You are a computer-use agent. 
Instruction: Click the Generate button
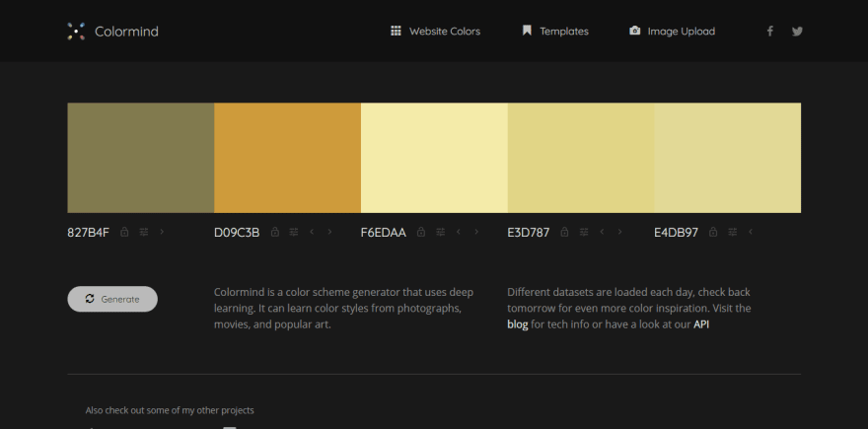tap(112, 299)
